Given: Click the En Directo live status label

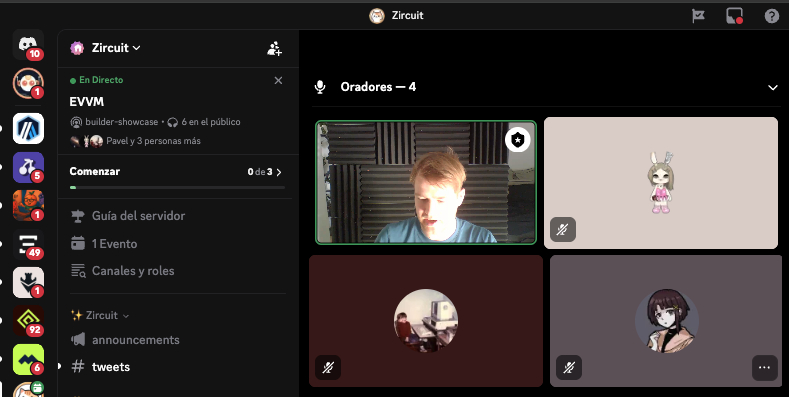Looking at the screenshot, I should (x=97, y=80).
